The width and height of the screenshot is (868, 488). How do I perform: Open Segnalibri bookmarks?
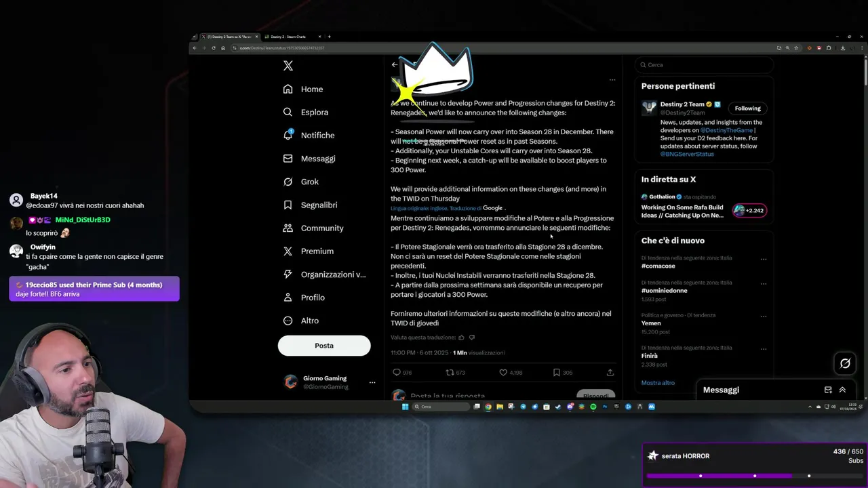tap(310, 205)
